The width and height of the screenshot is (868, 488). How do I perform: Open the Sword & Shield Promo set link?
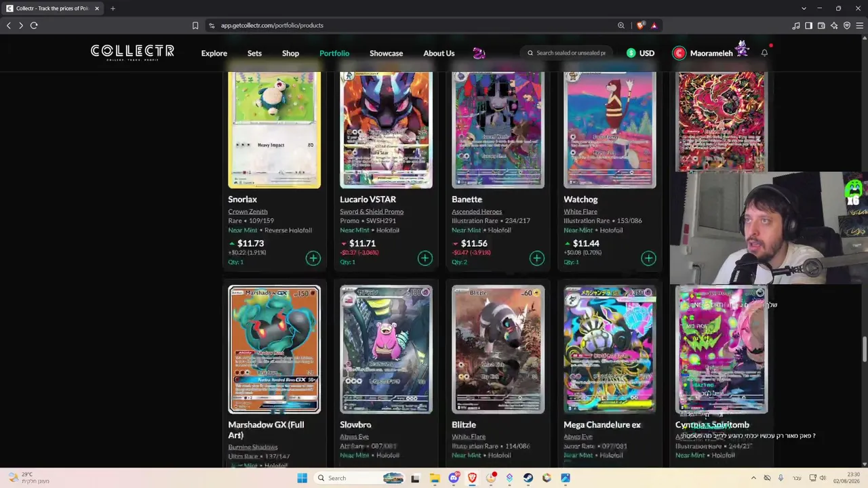point(372,211)
